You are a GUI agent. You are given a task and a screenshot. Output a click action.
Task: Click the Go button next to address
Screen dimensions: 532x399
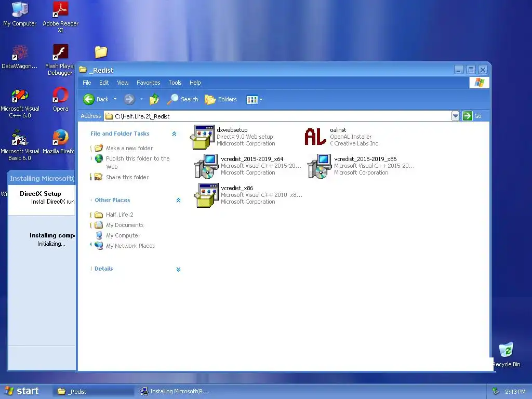point(472,116)
